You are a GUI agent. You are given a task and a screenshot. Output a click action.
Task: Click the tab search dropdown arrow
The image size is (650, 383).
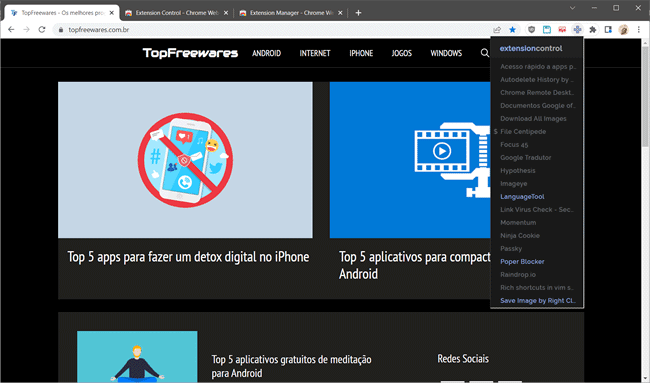pyautogui.click(x=572, y=8)
